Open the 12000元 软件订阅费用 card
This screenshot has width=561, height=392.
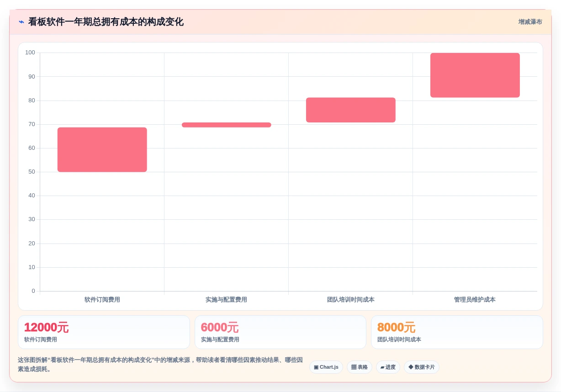(x=104, y=332)
